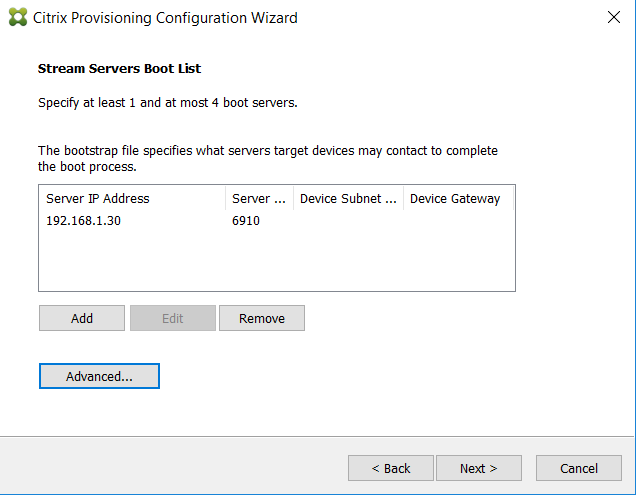The image size is (637, 495).
Task: Click the Device Gateway column header
Action: [459, 199]
